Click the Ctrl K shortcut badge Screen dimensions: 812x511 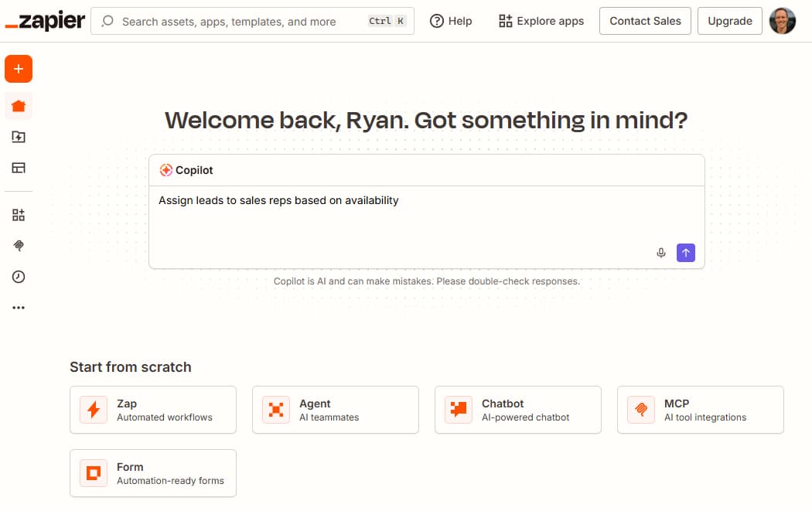click(x=387, y=21)
